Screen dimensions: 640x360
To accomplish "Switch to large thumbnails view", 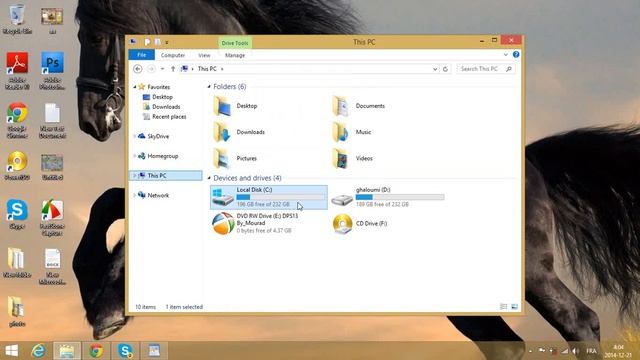I will (x=514, y=307).
